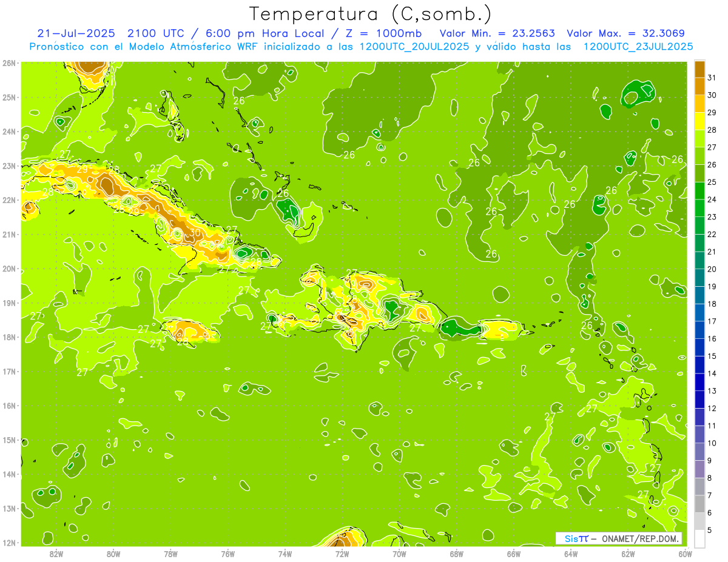Click the color scale value "10"

click(712, 443)
